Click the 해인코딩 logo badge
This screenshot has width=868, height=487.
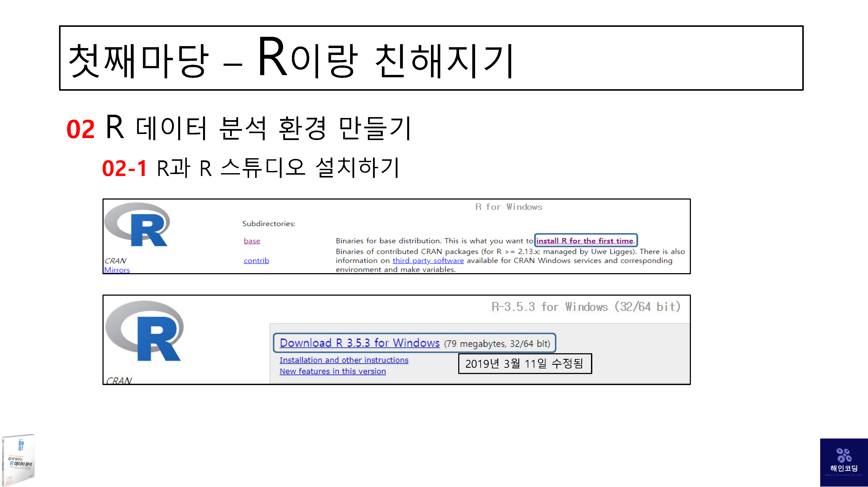point(844,462)
